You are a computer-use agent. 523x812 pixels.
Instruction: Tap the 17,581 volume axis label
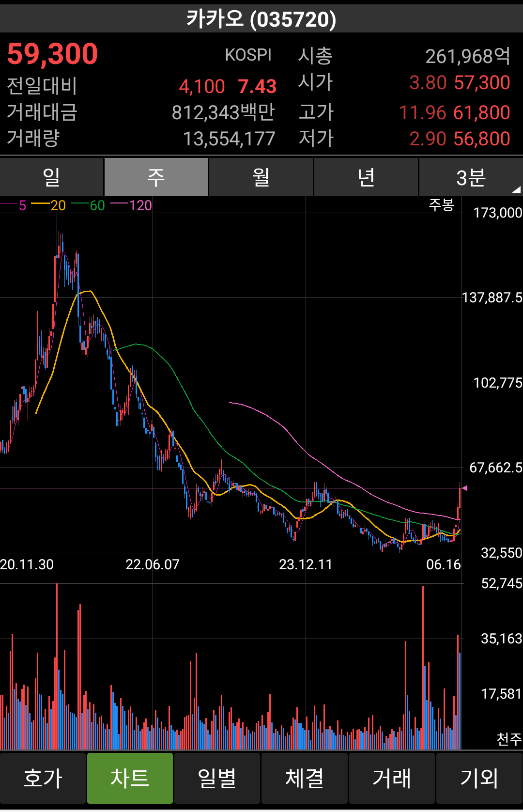[502, 694]
